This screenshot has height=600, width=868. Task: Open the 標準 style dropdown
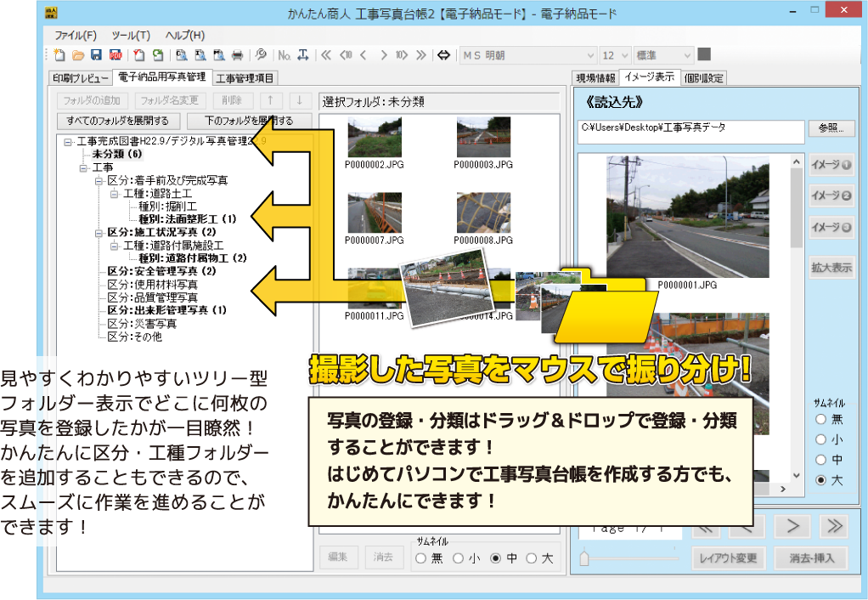tap(663, 55)
